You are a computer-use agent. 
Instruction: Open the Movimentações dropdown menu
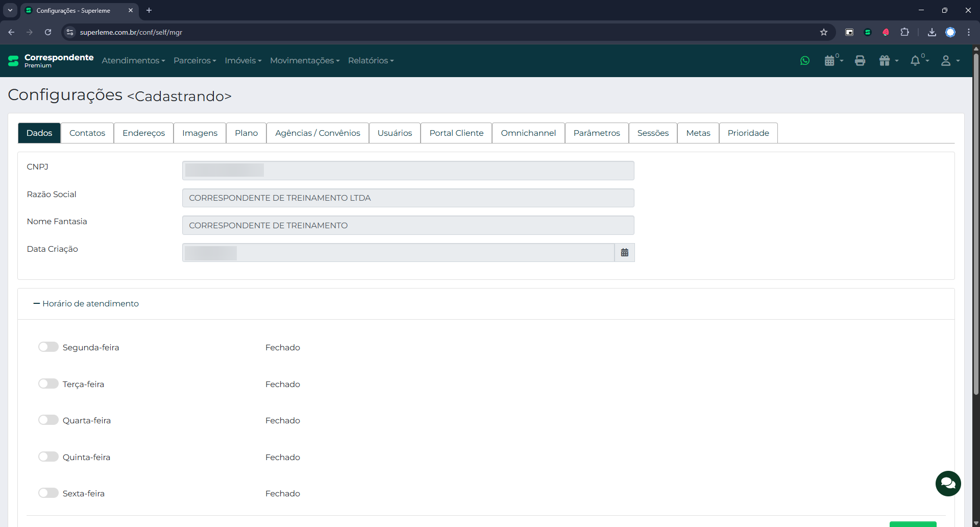click(305, 61)
